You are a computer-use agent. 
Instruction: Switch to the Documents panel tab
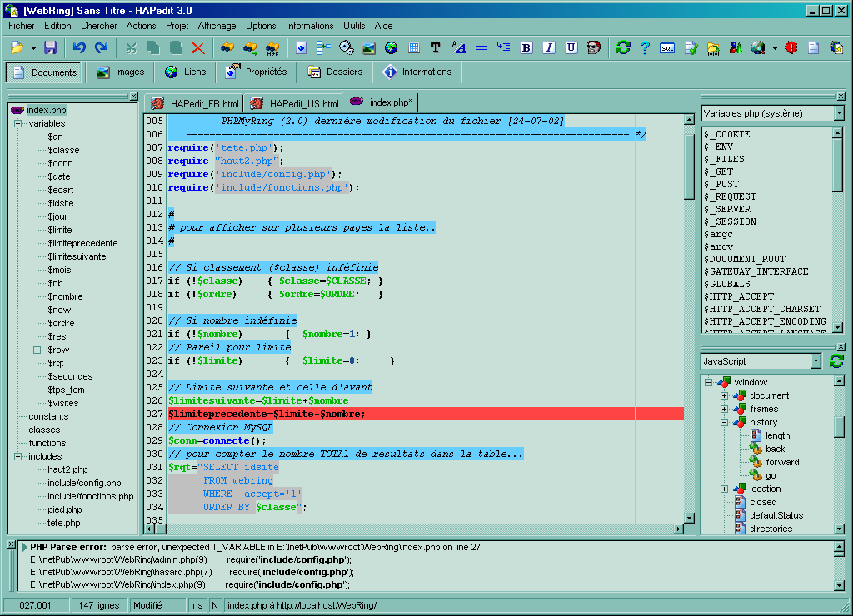point(45,72)
